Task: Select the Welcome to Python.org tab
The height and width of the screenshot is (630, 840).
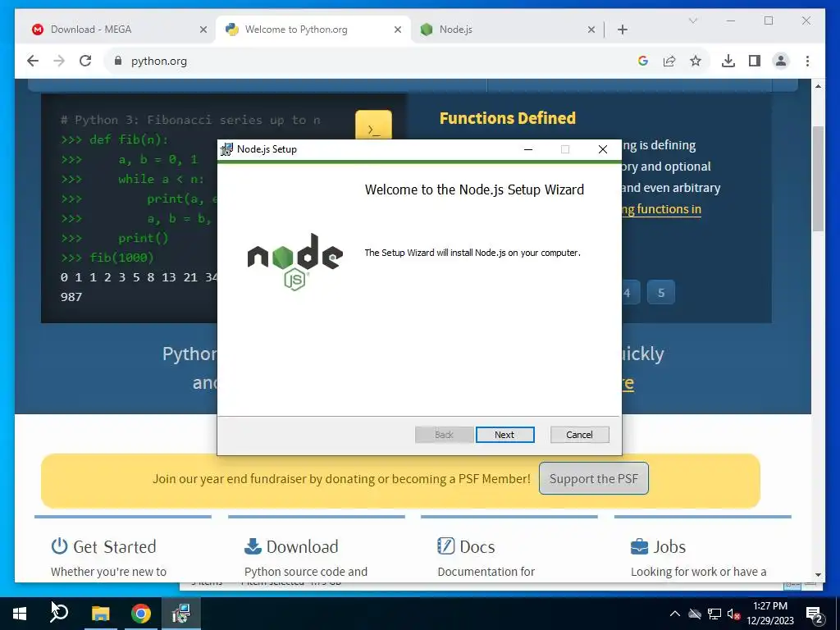Action: (x=313, y=30)
